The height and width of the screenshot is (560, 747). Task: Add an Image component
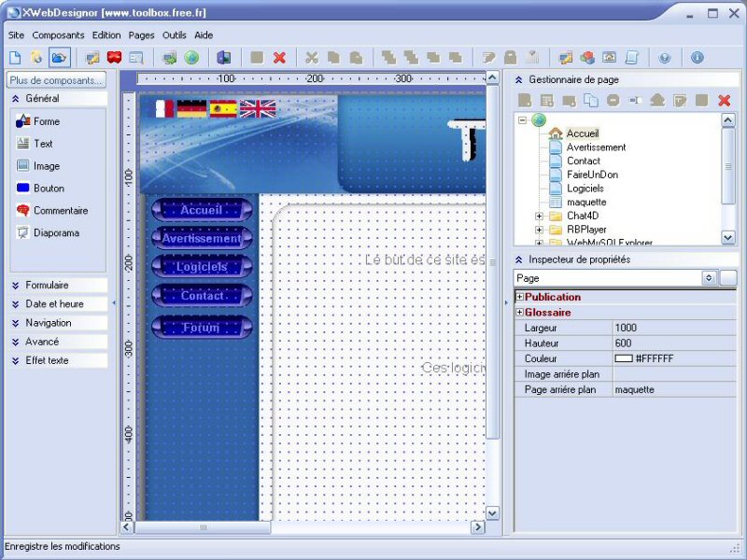click(x=38, y=166)
